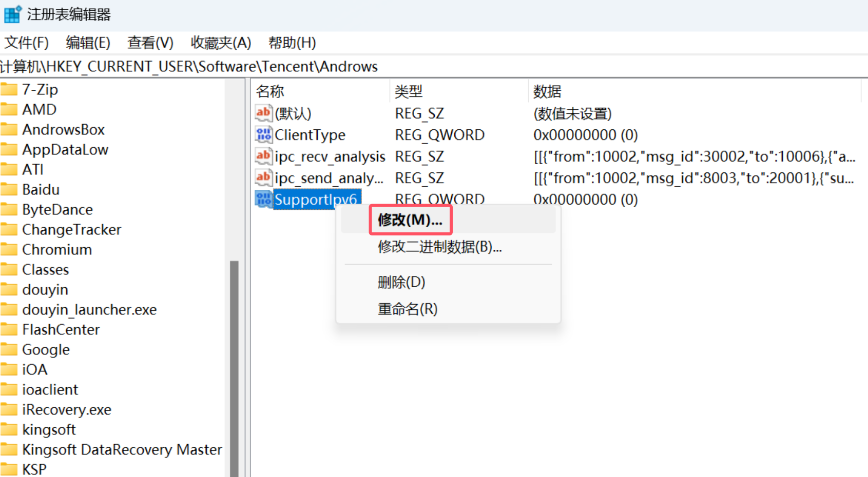Open the 查看(V) menu
Screen dimensions: 868x477
[x=150, y=43]
